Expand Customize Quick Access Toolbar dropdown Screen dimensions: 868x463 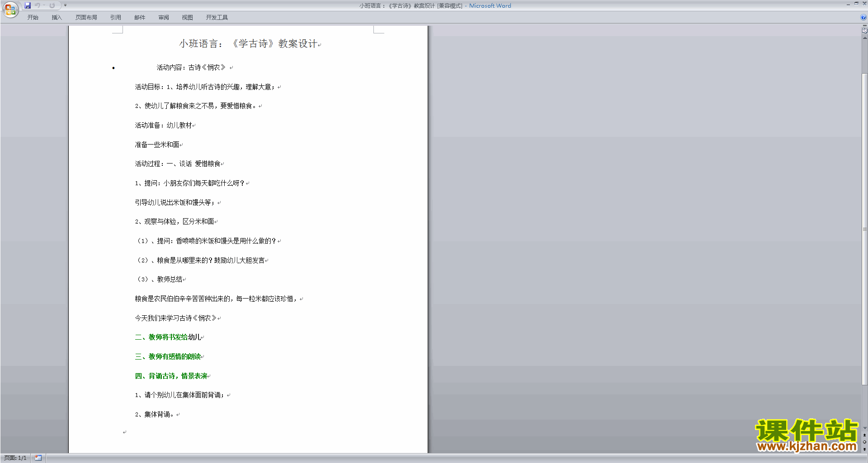pos(65,5)
